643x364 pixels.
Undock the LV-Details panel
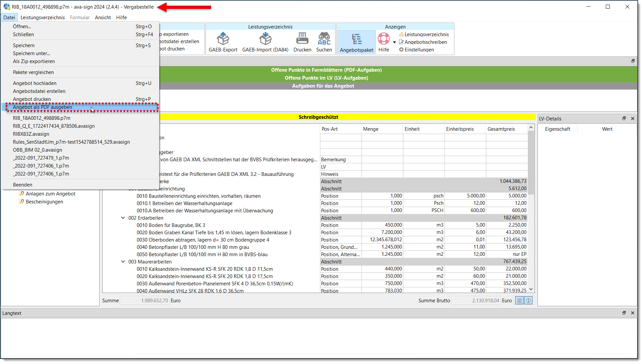(624, 118)
